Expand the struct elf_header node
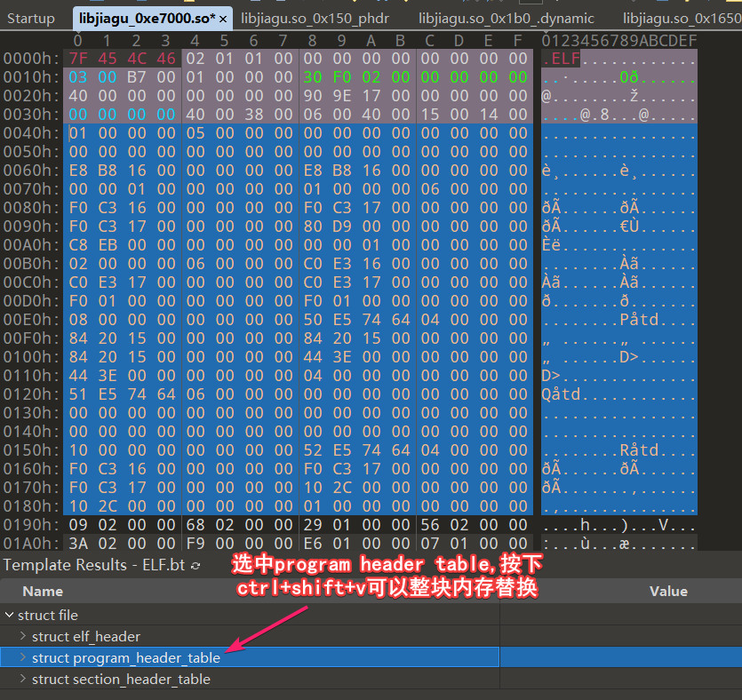The width and height of the screenshot is (742, 700). [23, 636]
